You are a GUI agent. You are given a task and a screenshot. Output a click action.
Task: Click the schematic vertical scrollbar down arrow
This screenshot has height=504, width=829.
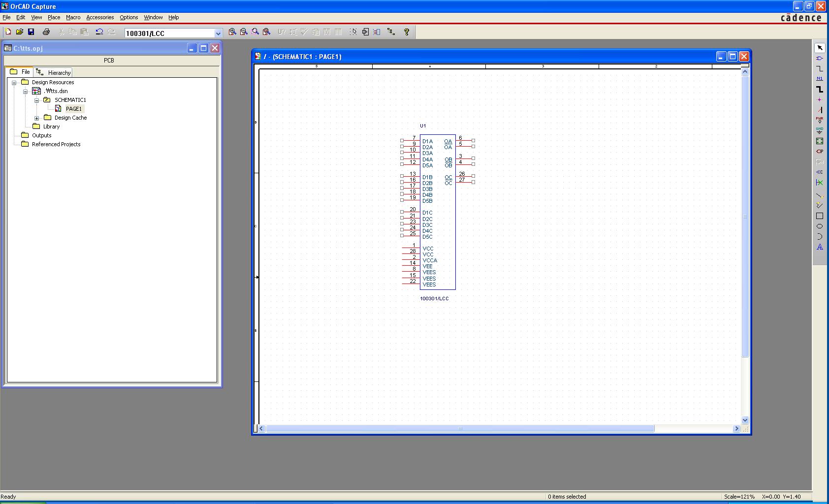coord(745,420)
